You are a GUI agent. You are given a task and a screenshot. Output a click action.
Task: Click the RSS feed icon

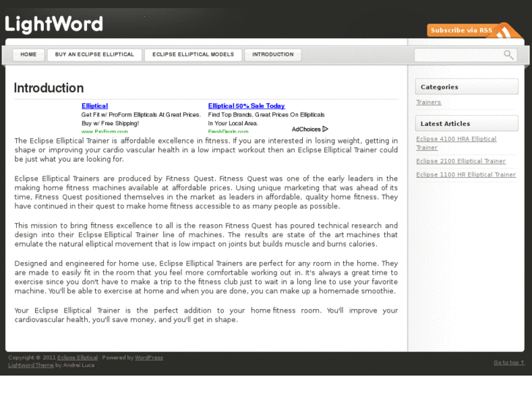(505, 31)
